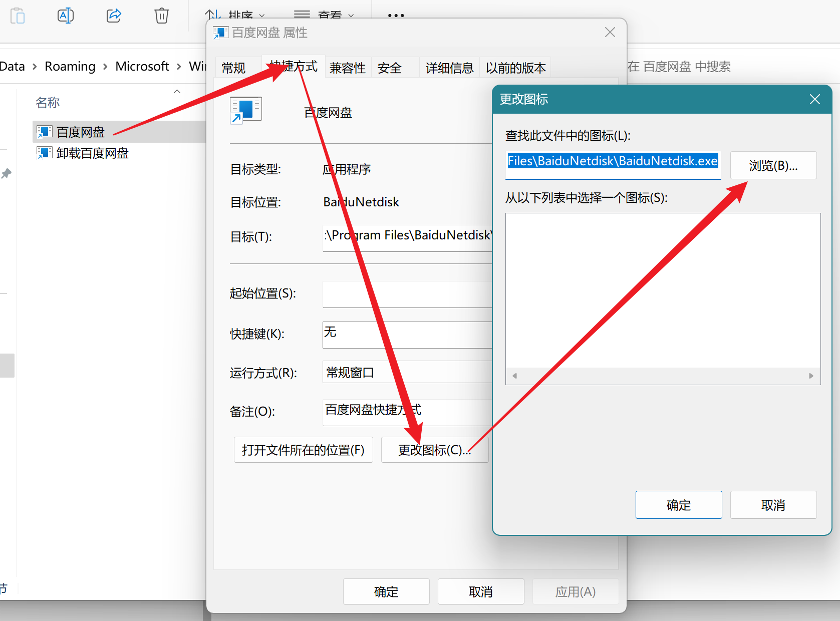Click the 更改图标(C)... button
This screenshot has height=621, width=840.
434,450
